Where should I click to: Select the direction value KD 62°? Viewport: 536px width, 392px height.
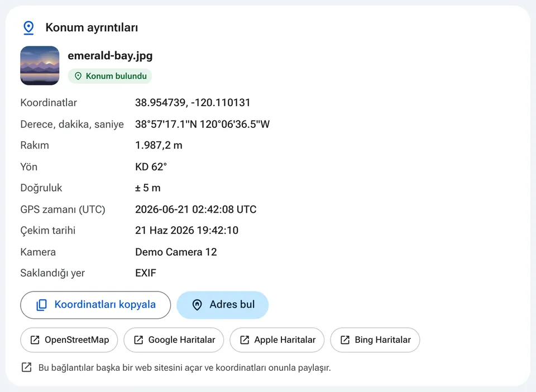coord(151,167)
